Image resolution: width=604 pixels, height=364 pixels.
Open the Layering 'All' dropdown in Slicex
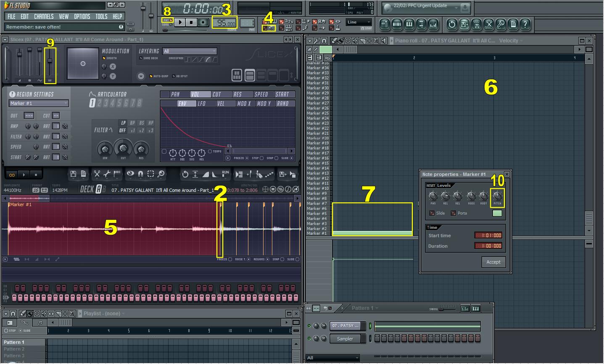pyautogui.click(x=190, y=51)
